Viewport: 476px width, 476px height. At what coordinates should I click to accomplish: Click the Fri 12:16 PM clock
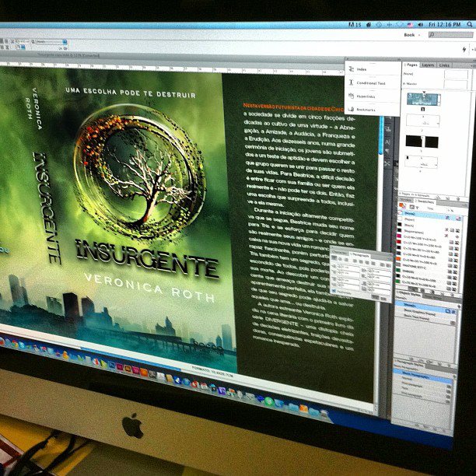(444, 24)
